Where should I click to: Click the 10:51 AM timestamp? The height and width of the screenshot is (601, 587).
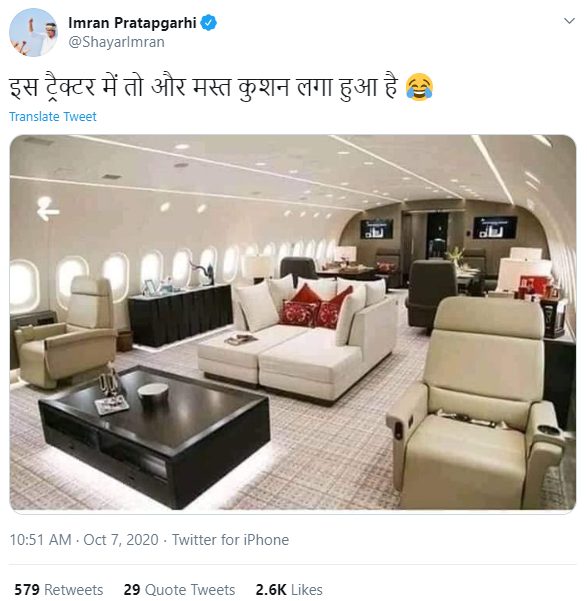(41, 540)
